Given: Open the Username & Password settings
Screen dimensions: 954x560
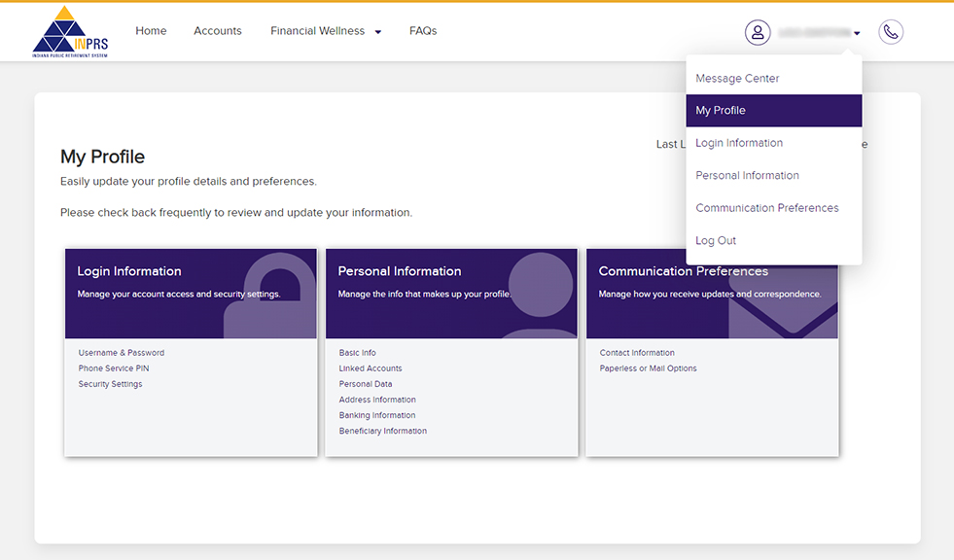Looking at the screenshot, I should coord(121,352).
